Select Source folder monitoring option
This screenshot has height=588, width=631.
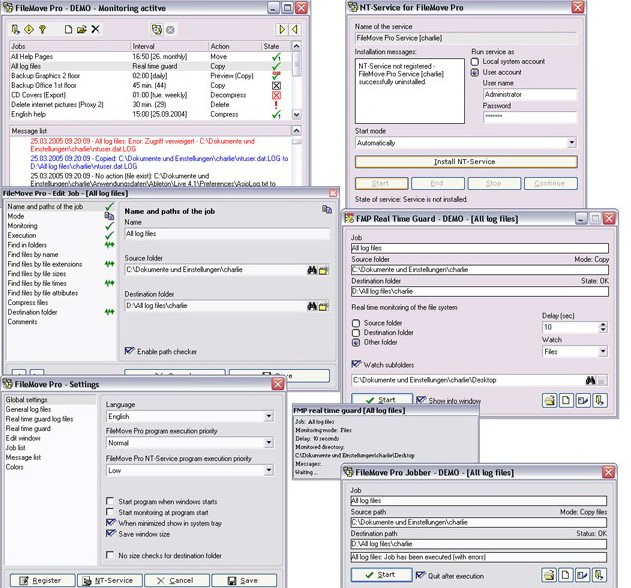pos(356,323)
